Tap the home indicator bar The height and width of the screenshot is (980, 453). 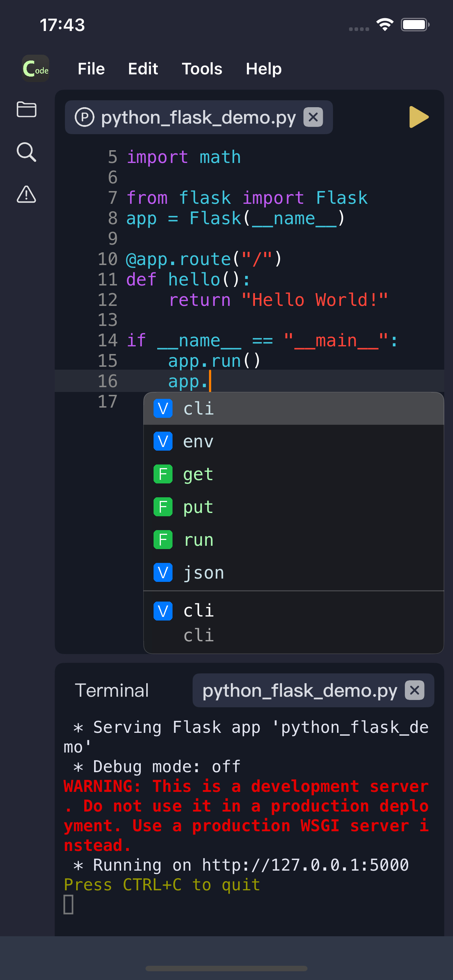[x=226, y=968]
